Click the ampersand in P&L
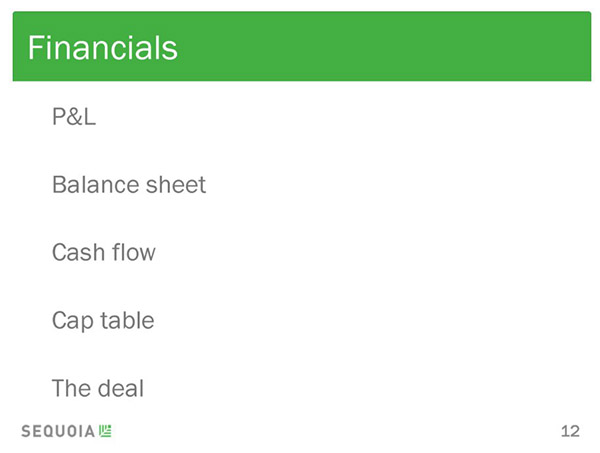The height and width of the screenshot is (453, 600). 74,116
